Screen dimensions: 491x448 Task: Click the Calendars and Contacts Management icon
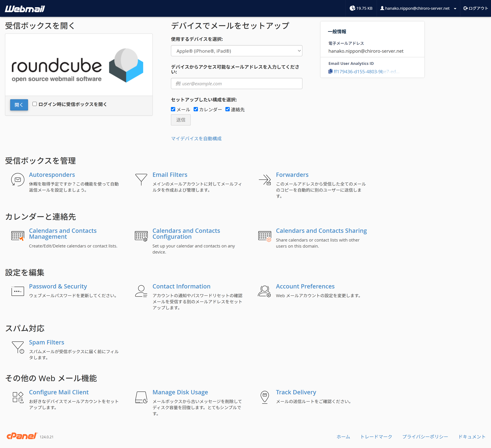click(17, 236)
